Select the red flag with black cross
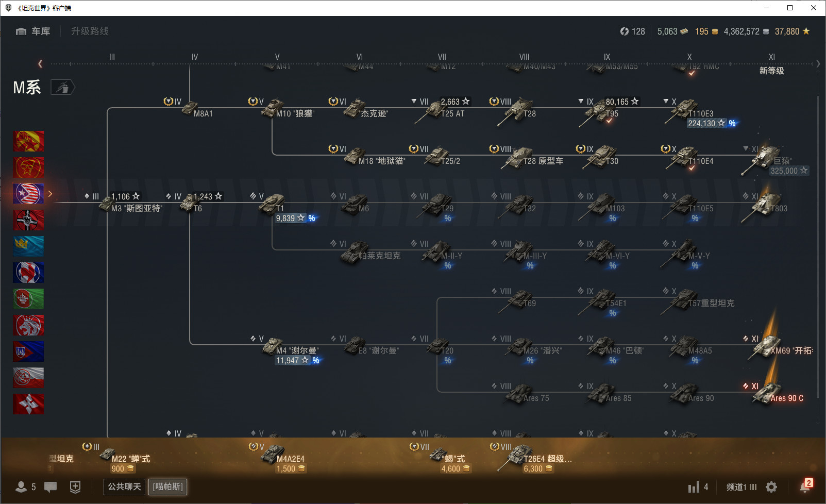 click(x=28, y=220)
